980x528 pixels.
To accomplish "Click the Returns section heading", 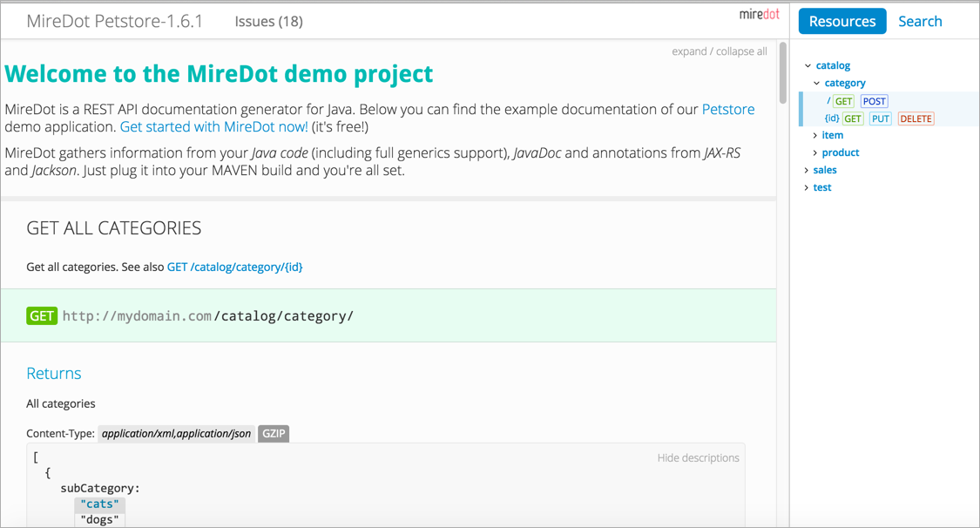I will 54,373.
